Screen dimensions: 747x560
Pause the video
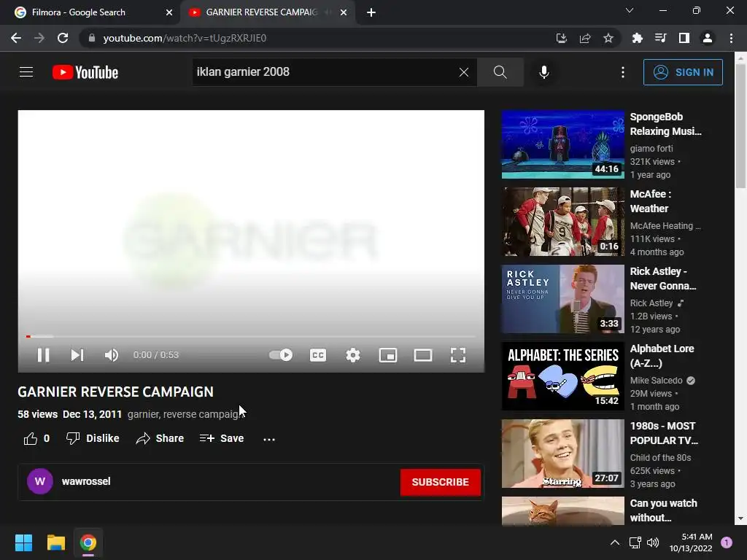tap(43, 355)
